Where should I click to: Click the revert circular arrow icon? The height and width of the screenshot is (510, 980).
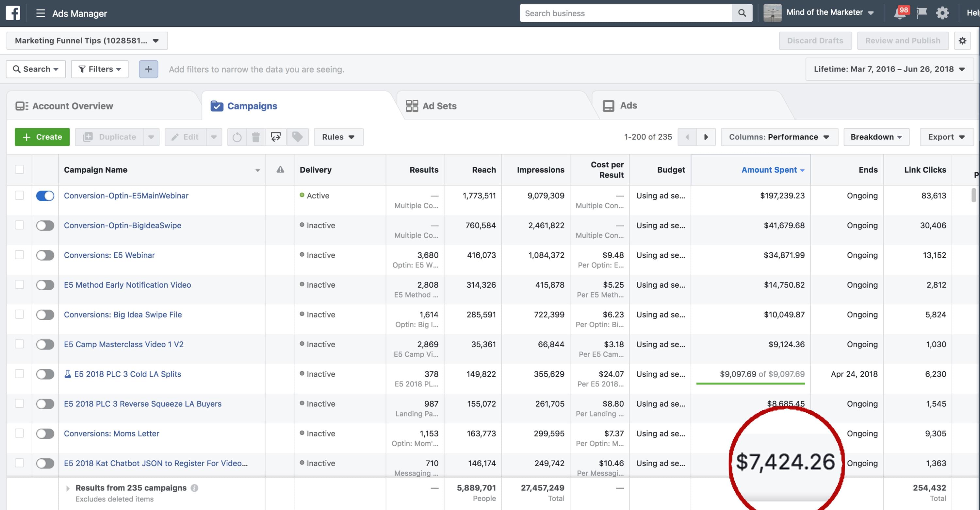pyautogui.click(x=237, y=137)
